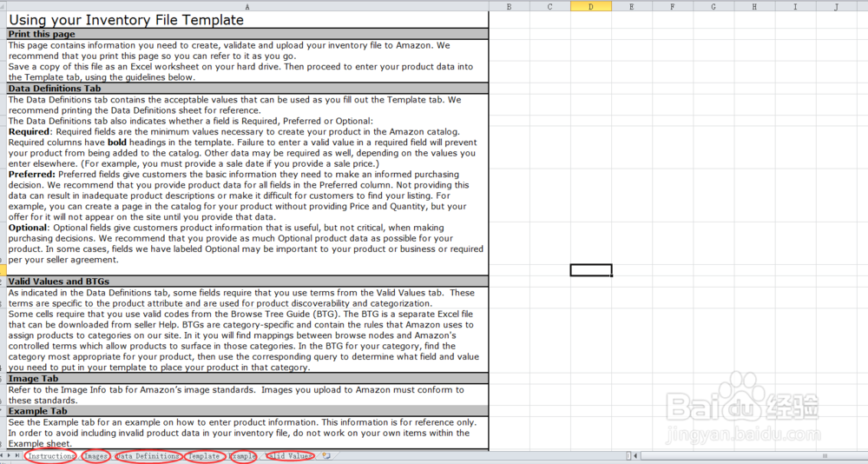This screenshot has height=464, width=868.
Task: Select column A header
Action: [247, 6]
